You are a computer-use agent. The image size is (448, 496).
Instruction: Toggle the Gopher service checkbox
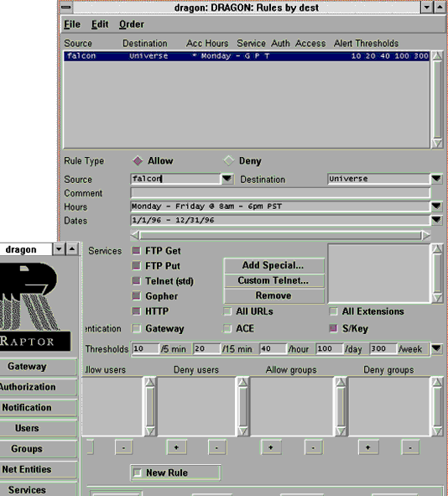136,296
